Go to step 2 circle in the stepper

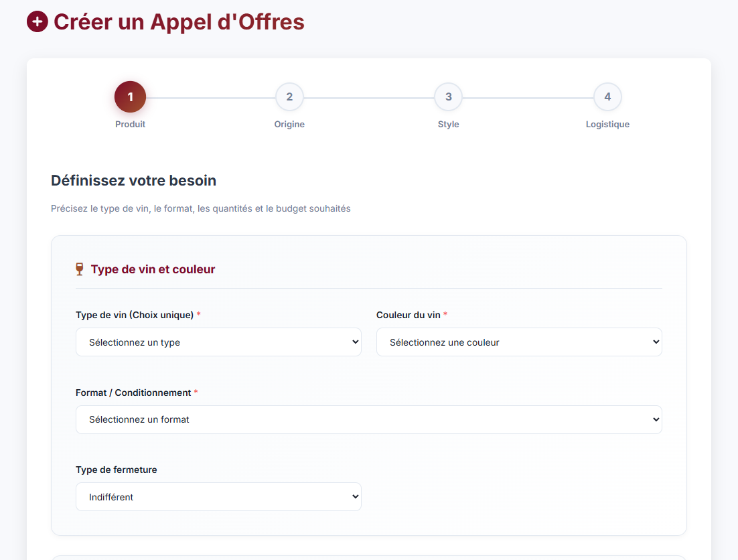[x=289, y=97]
